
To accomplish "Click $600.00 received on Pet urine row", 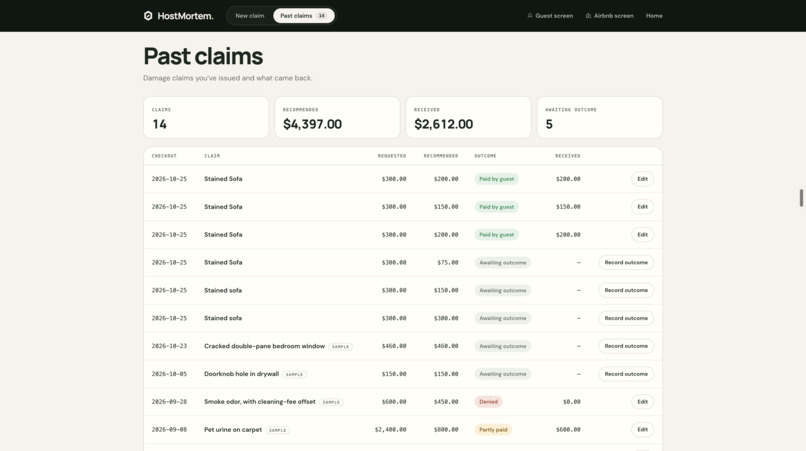I will click(x=568, y=429).
